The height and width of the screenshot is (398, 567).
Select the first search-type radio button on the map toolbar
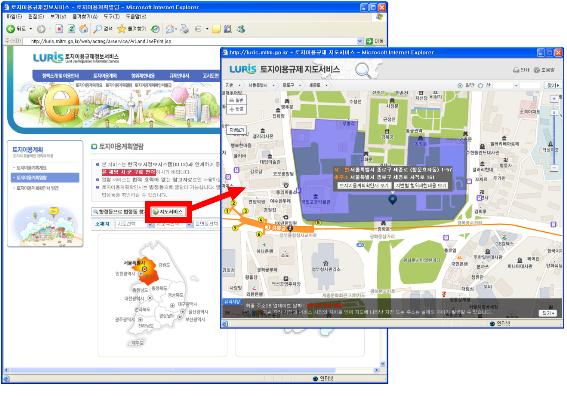pos(460,85)
